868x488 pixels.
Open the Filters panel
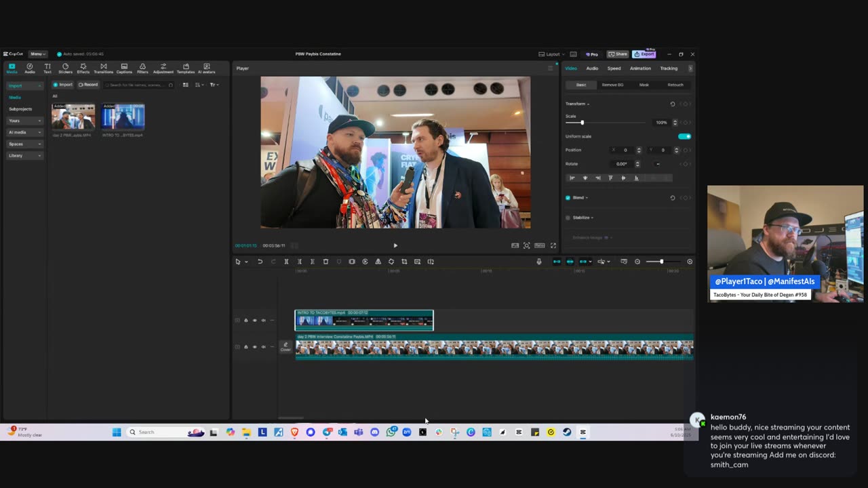click(x=142, y=68)
